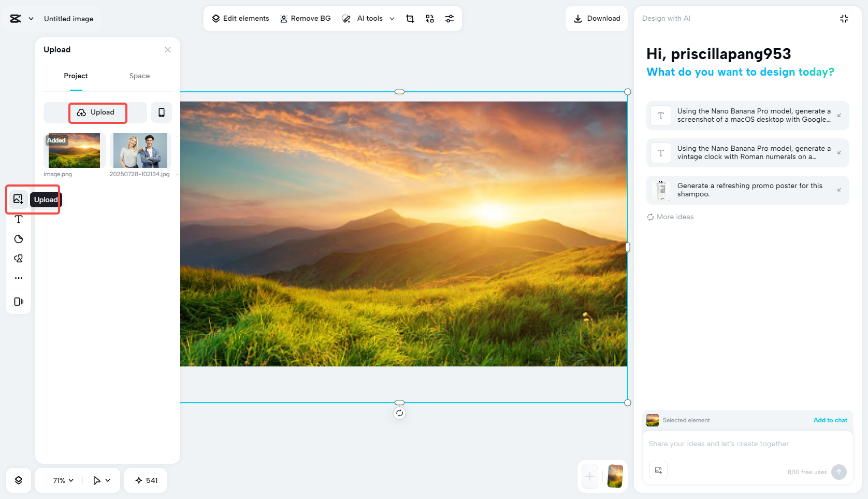Click the send arrow in the chat input
Screen dimensions: 868x499
(x=838, y=472)
